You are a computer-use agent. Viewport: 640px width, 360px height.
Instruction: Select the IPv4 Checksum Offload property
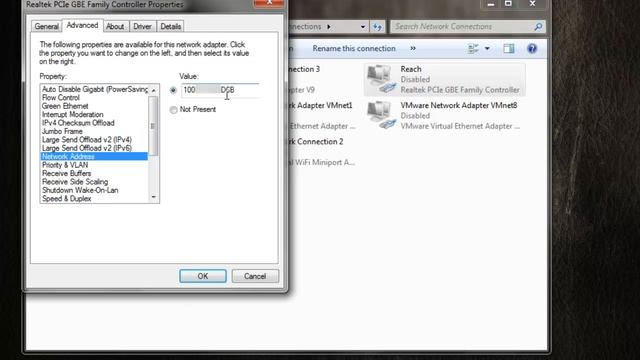tap(78, 123)
